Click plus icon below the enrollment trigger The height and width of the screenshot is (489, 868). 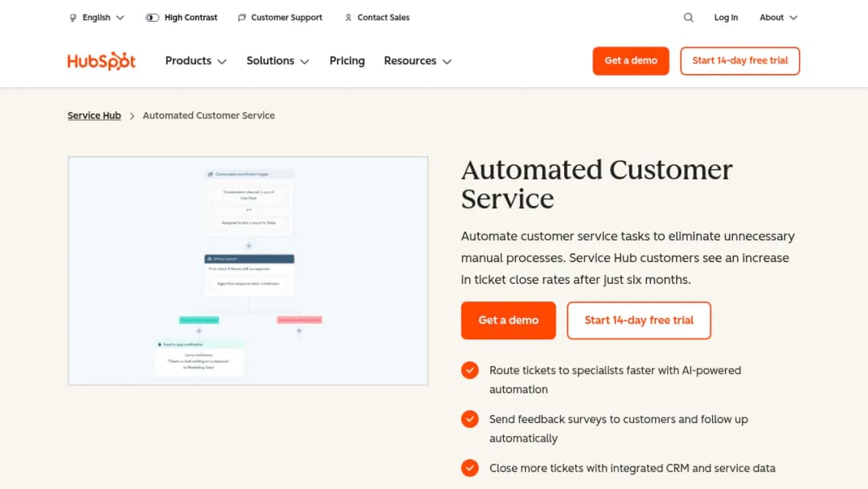pos(248,245)
